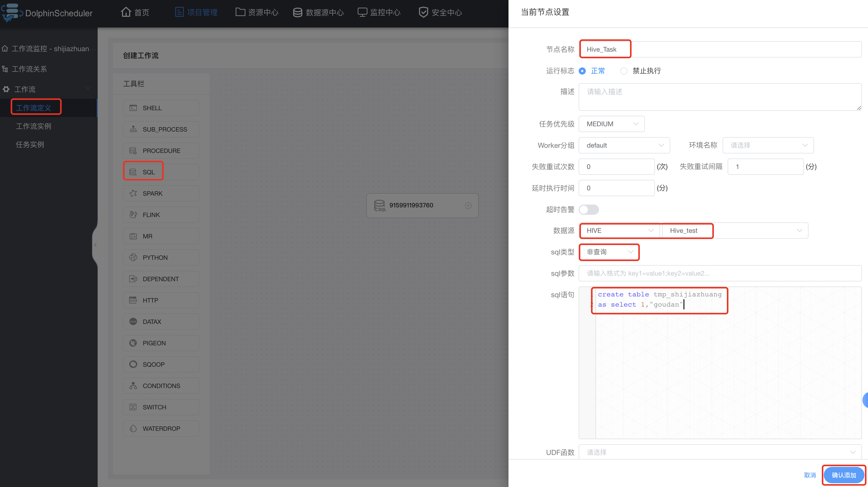The image size is (868, 487).
Task: Click the SHELL task icon in toolbar
Action: pos(133,108)
